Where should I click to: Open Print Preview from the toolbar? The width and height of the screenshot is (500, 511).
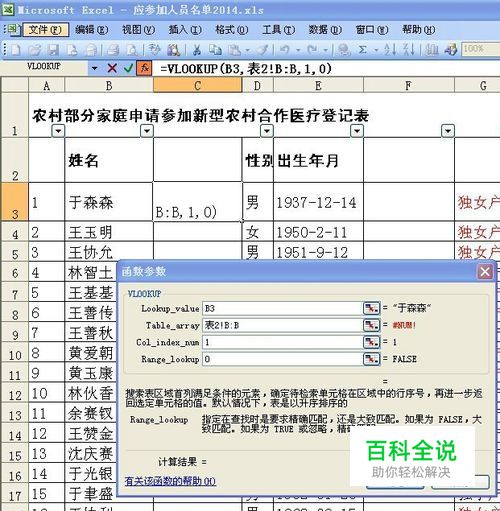[132, 50]
